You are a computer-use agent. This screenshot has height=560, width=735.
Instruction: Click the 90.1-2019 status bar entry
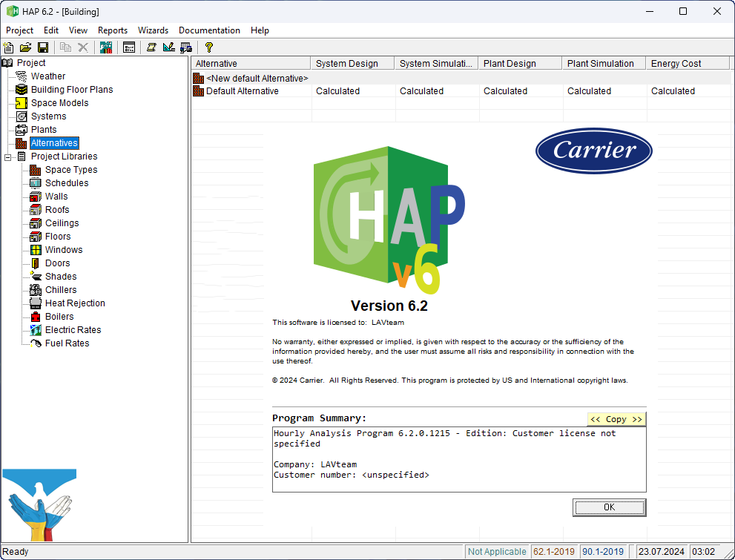[603, 552]
